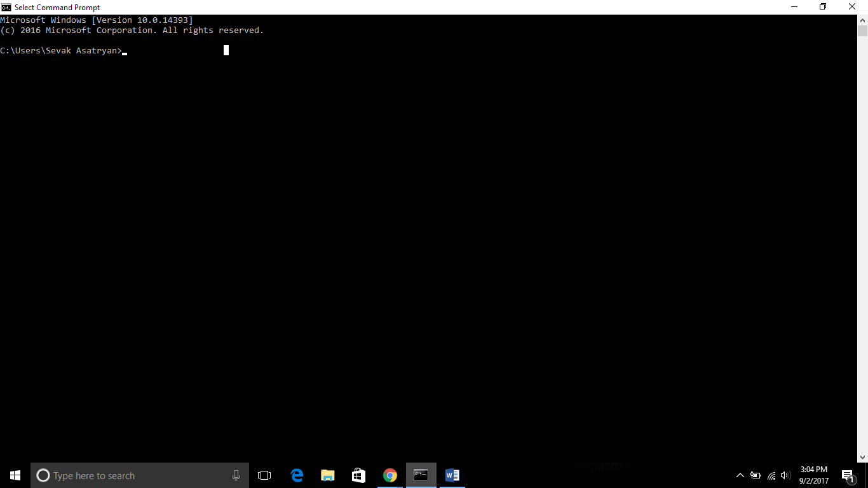The width and height of the screenshot is (868, 488).
Task: Launch Microsoft Edge from the taskbar
Action: point(297,475)
